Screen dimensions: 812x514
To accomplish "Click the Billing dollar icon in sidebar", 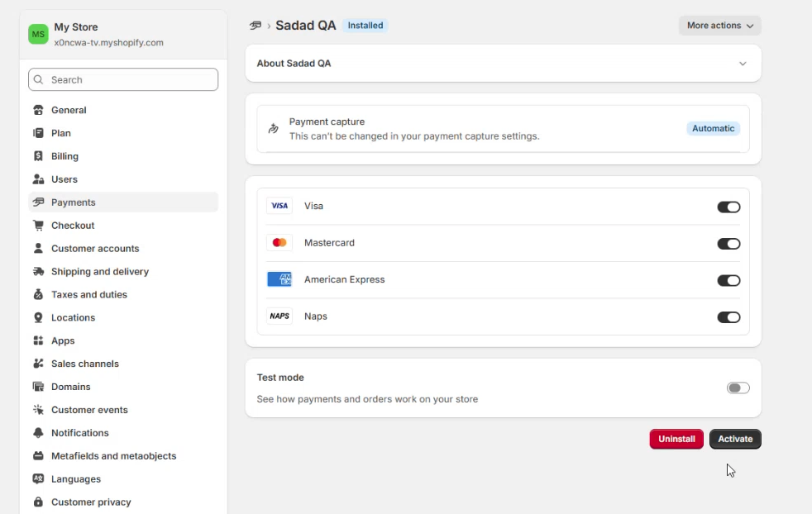I will (38, 156).
